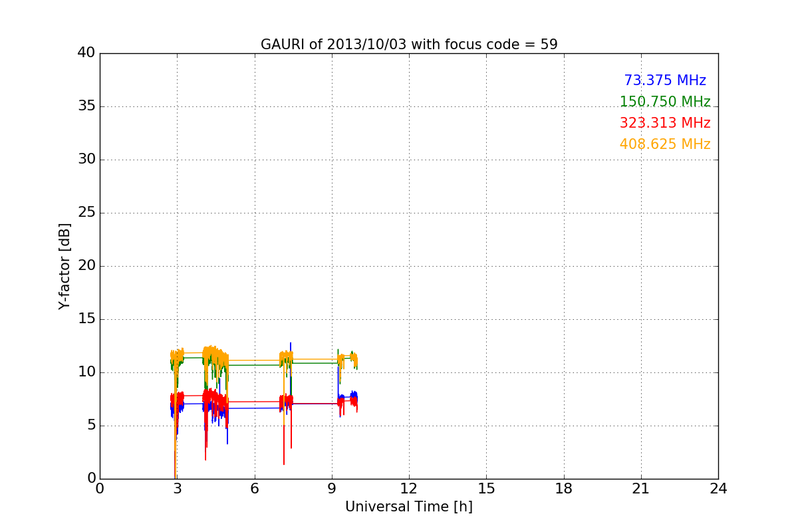
Task: Click the y-axis tick label 10
Action: click(86, 372)
